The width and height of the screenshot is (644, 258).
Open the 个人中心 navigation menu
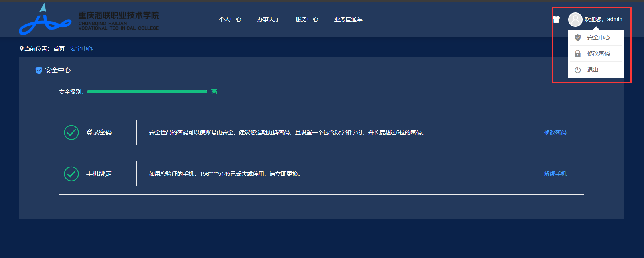pos(230,19)
